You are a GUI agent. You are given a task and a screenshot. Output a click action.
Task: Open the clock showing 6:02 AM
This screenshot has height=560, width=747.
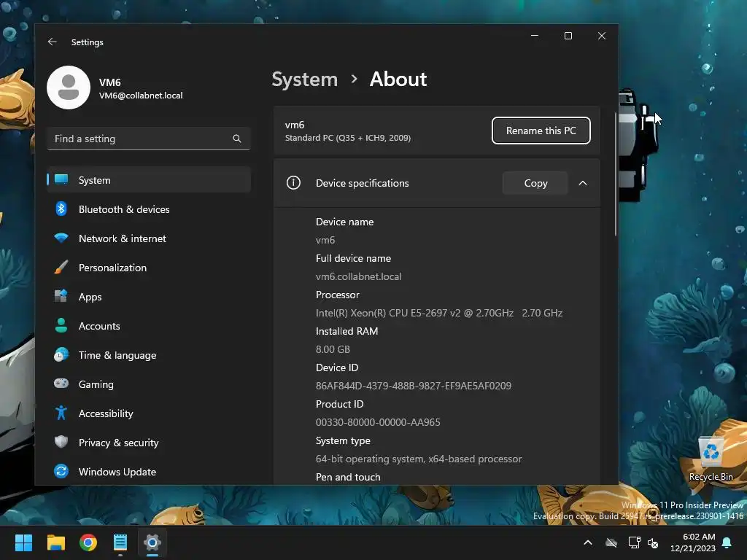click(x=693, y=542)
